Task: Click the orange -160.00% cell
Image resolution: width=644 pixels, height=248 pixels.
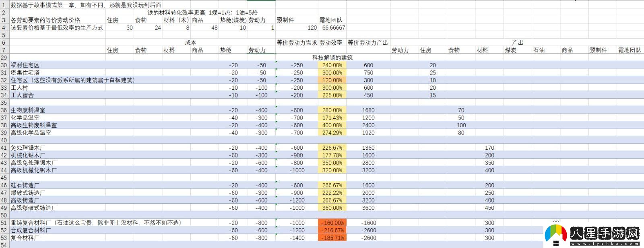Action: point(332,223)
